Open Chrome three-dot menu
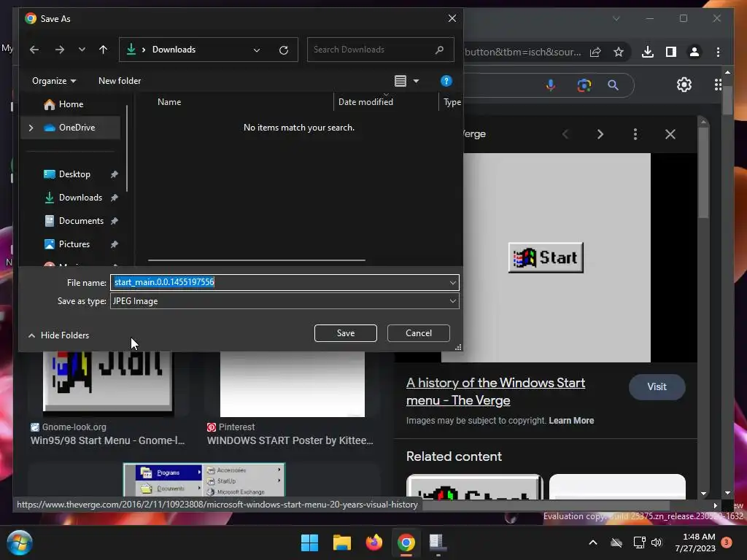The width and height of the screenshot is (747, 560). pyautogui.click(x=718, y=52)
